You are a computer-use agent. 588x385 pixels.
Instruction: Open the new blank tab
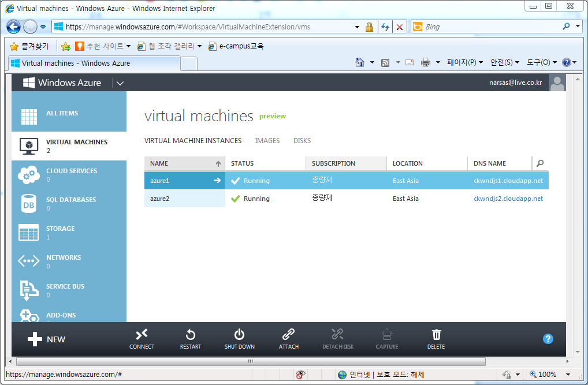pyautogui.click(x=189, y=63)
